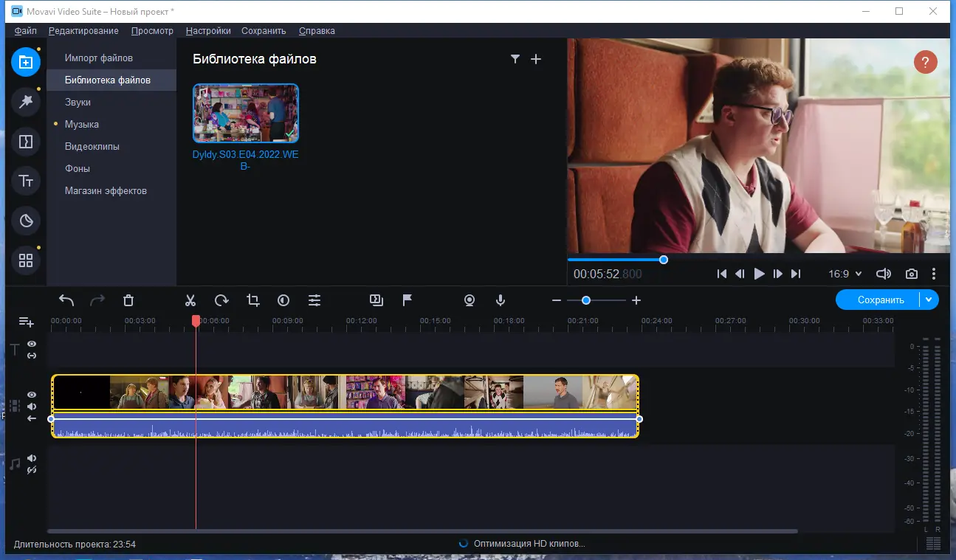The height and width of the screenshot is (560, 956).
Task: Record voiceover with the microphone icon
Action: [501, 300]
